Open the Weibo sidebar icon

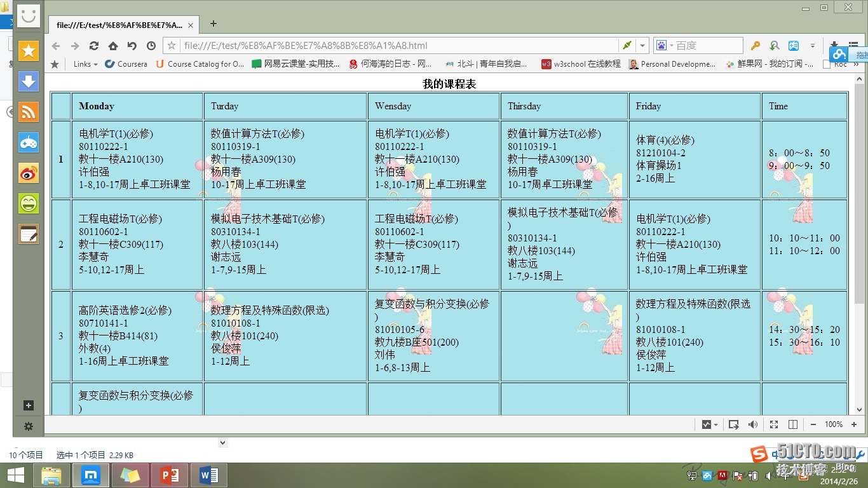point(29,173)
